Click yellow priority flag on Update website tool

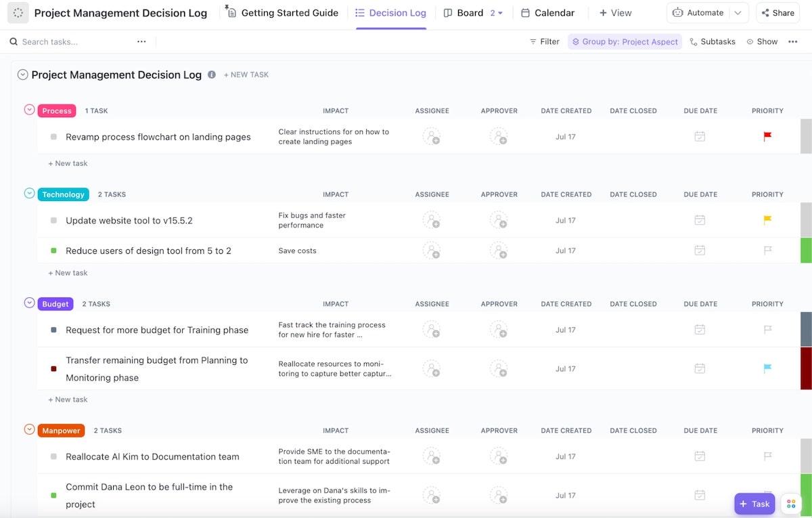pyautogui.click(x=767, y=220)
